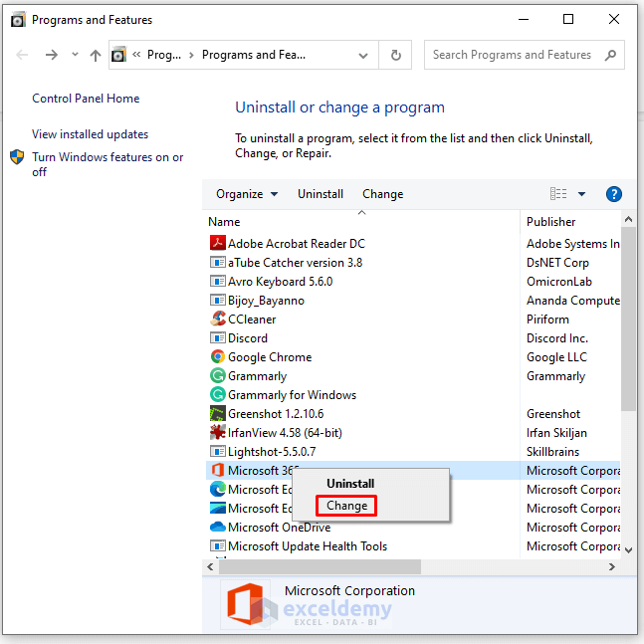Open the Organize dropdown menu
Viewport: 644px width, 644px height.
pos(247,194)
